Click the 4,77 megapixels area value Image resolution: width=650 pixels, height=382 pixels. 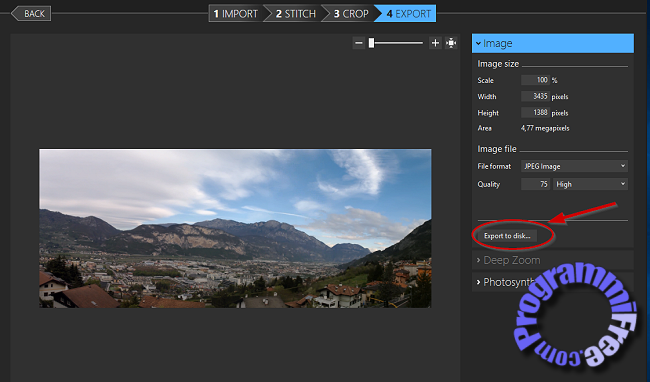[x=545, y=128]
